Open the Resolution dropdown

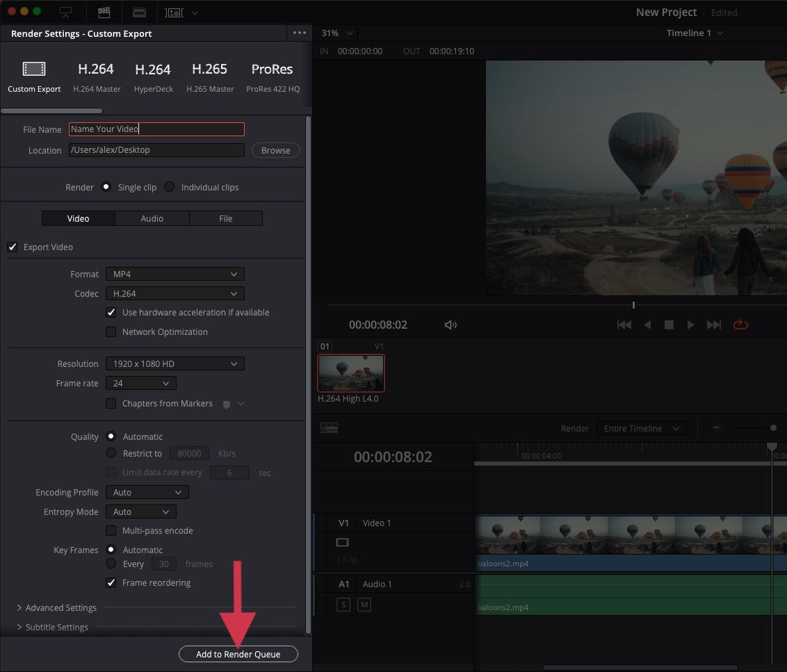coord(175,363)
